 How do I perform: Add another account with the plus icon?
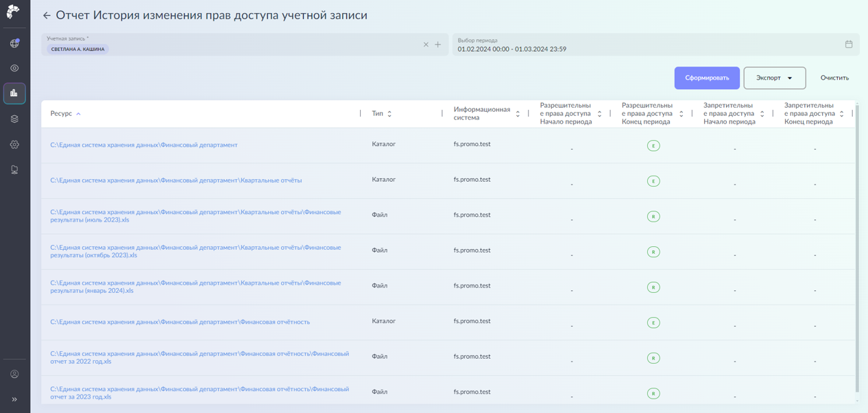click(x=438, y=45)
